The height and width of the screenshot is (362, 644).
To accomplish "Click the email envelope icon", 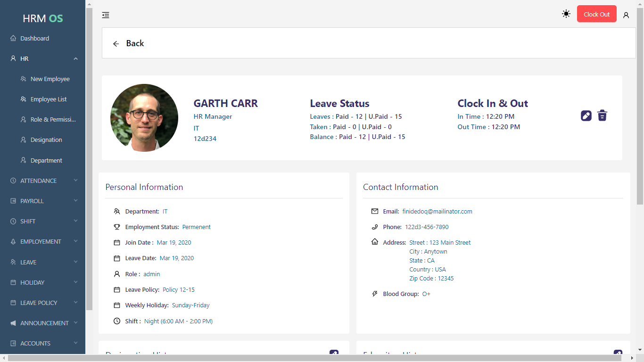I will tap(375, 211).
